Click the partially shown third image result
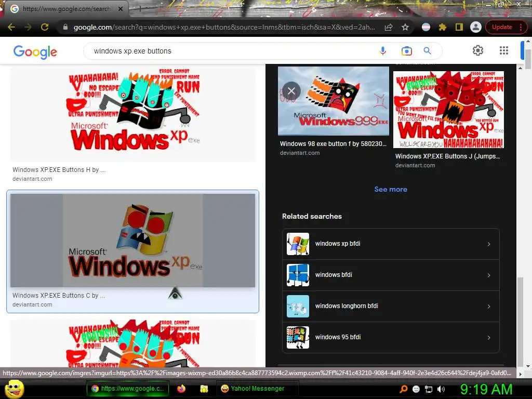532x399 pixels. pos(132,343)
